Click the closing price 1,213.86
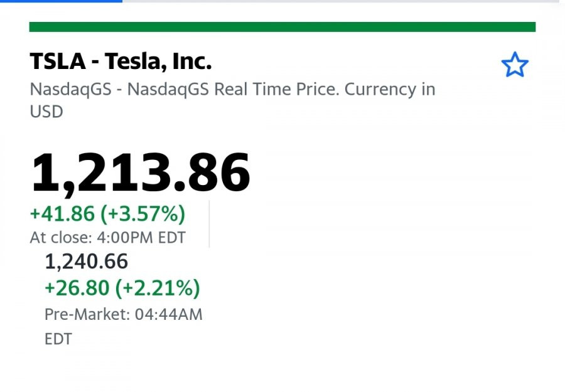The height and width of the screenshot is (392, 565). 140,172
